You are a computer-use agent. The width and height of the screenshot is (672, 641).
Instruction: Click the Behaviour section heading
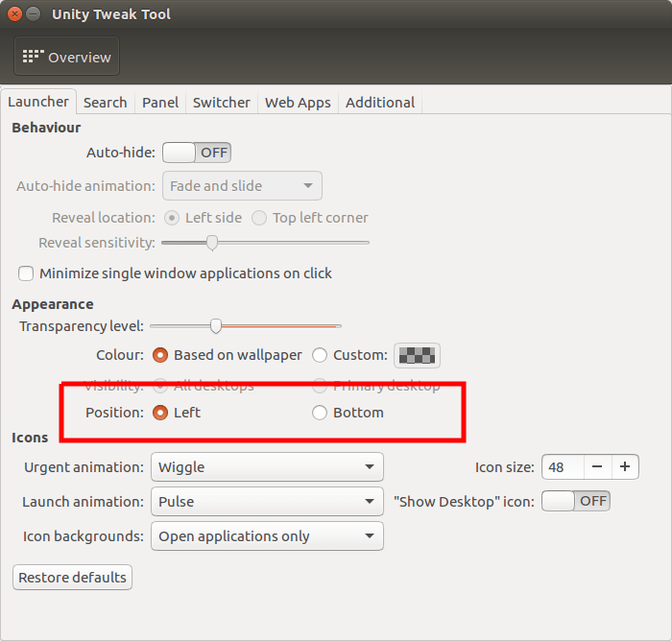click(46, 128)
